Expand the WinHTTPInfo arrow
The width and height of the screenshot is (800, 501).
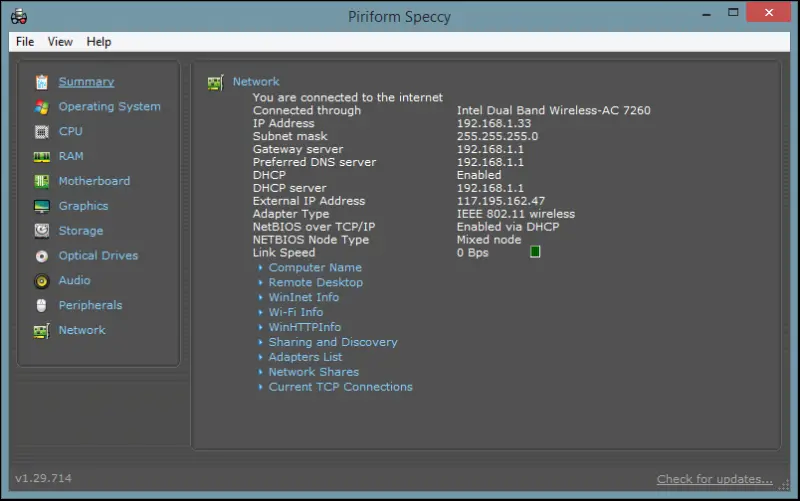260,327
